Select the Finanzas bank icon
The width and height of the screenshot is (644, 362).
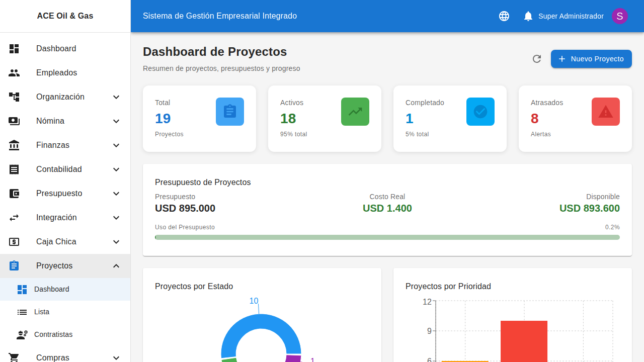14,145
